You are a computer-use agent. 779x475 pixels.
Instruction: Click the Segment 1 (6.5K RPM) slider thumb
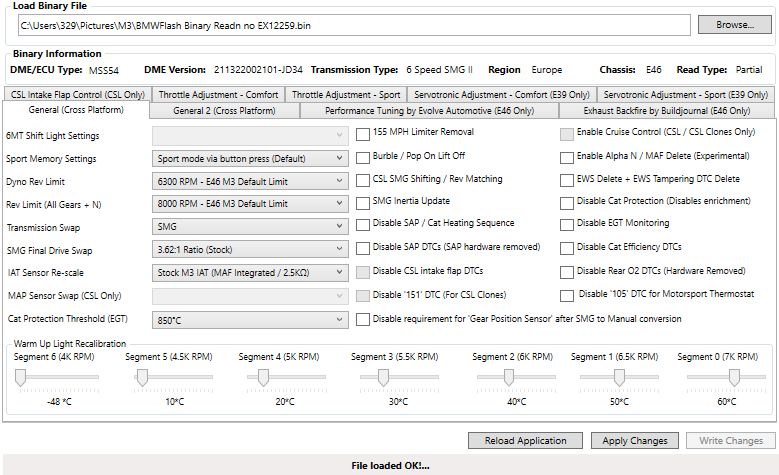pos(619,378)
